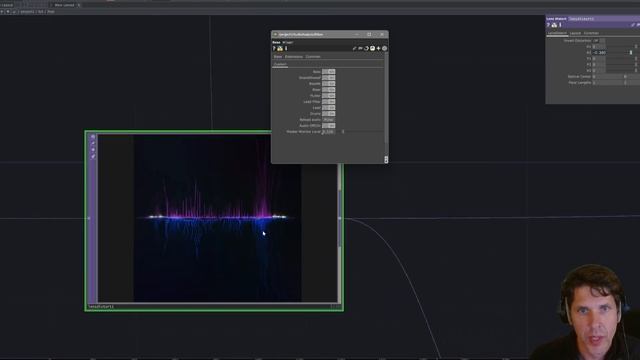This screenshot has height=360, width=640.
Task: Open operator help in floating parameter window
Action: 274,49
